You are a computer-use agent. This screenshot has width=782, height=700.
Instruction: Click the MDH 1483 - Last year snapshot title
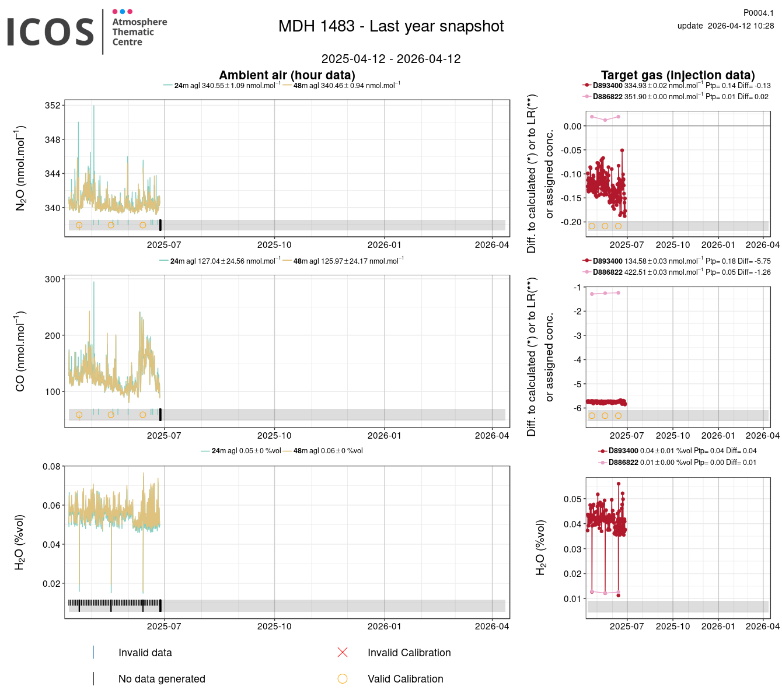(x=391, y=26)
